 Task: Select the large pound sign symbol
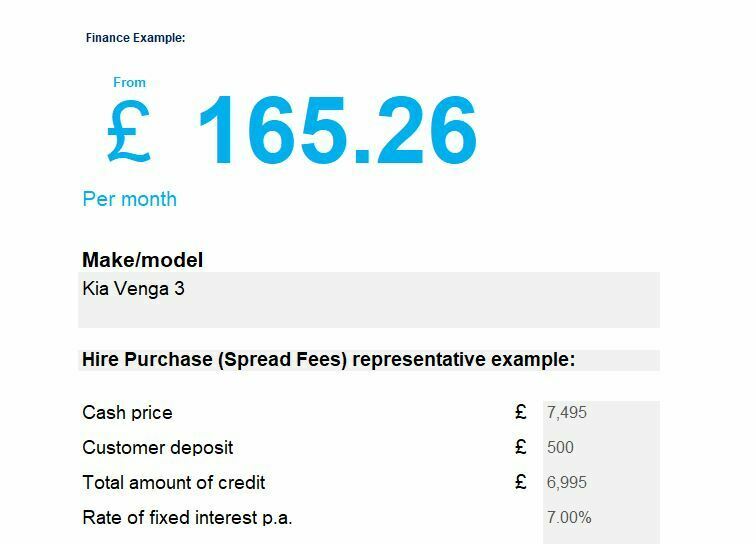coord(129,130)
